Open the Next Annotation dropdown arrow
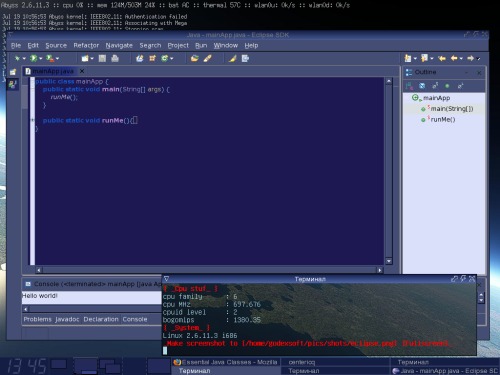The width and height of the screenshot is (500, 375). [415, 59]
